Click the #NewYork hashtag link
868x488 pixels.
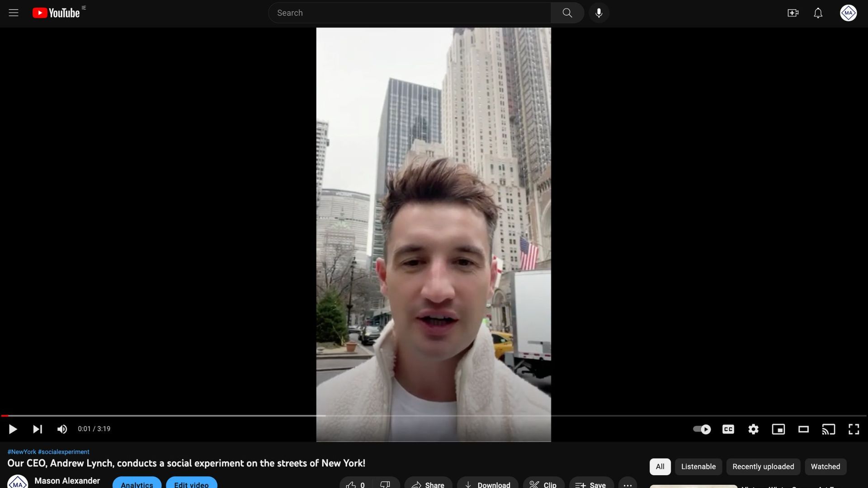(x=22, y=452)
